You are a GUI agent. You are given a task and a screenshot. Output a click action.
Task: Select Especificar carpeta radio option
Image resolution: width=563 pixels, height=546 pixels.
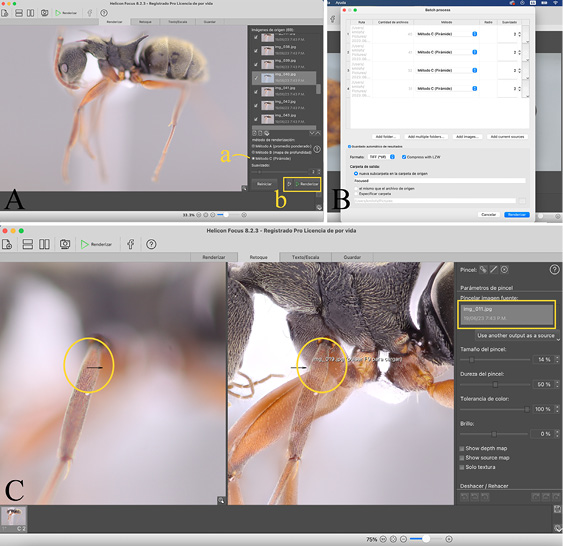pos(356,194)
